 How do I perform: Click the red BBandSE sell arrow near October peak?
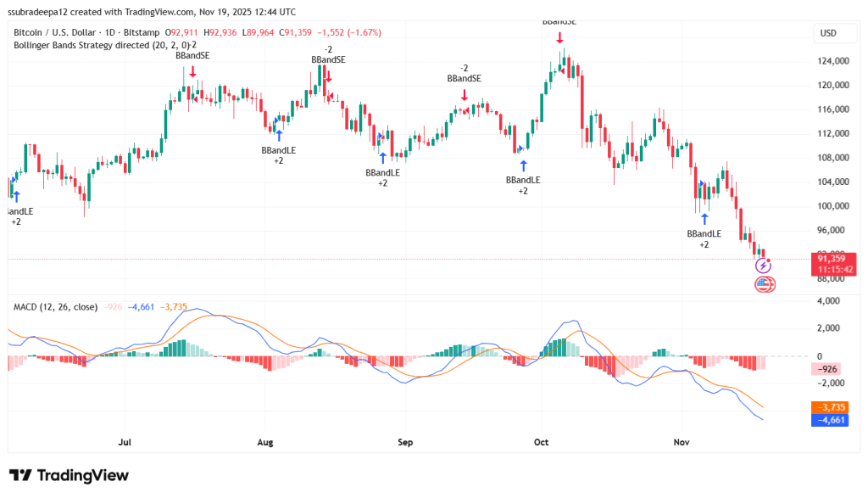click(559, 36)
